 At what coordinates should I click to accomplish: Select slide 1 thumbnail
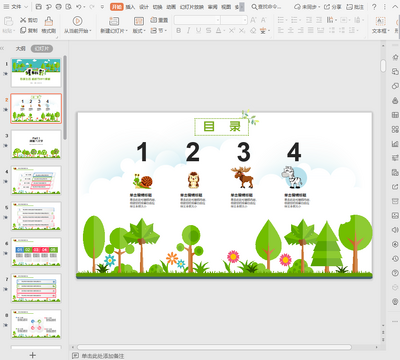[x=36, y=73]
